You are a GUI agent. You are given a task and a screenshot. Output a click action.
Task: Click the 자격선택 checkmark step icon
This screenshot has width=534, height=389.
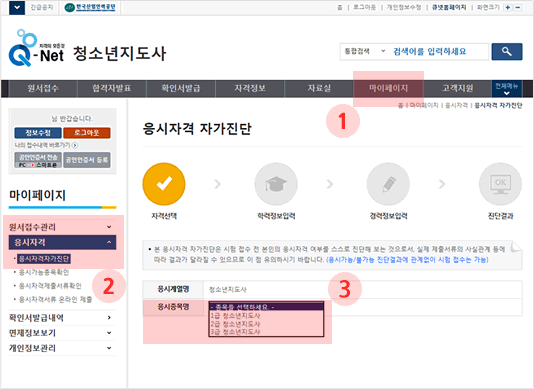(164, 184)
